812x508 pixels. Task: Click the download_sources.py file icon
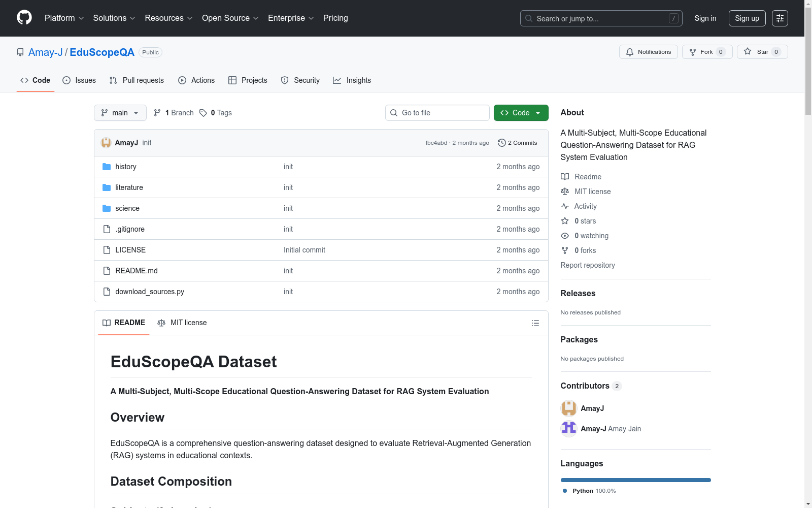click(107, 292)
